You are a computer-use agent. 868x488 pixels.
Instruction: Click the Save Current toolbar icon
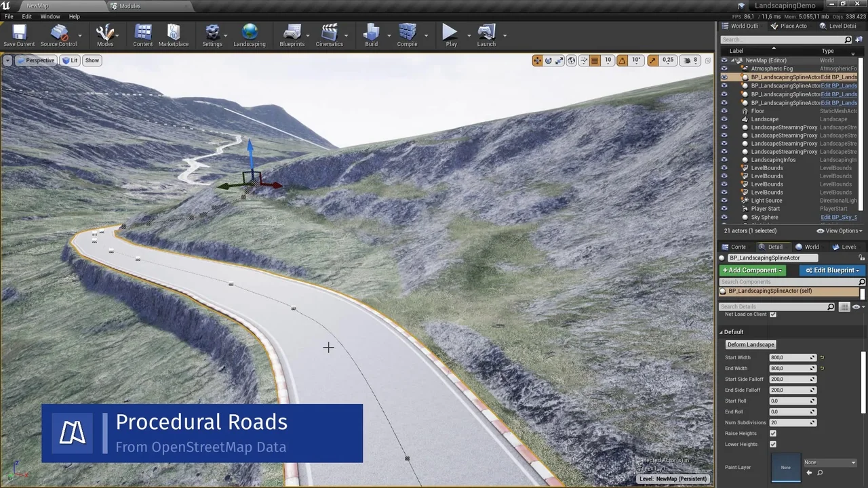(x=19, y=35)
